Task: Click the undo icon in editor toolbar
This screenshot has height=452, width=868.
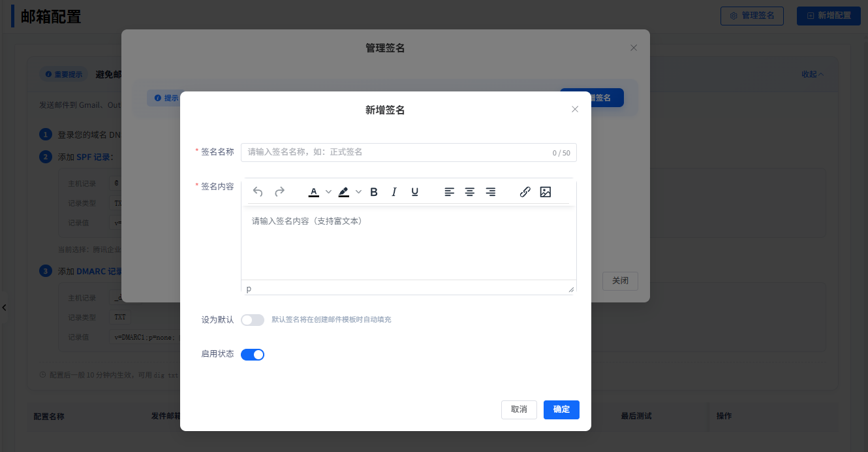Action: [x=258, y=192]
